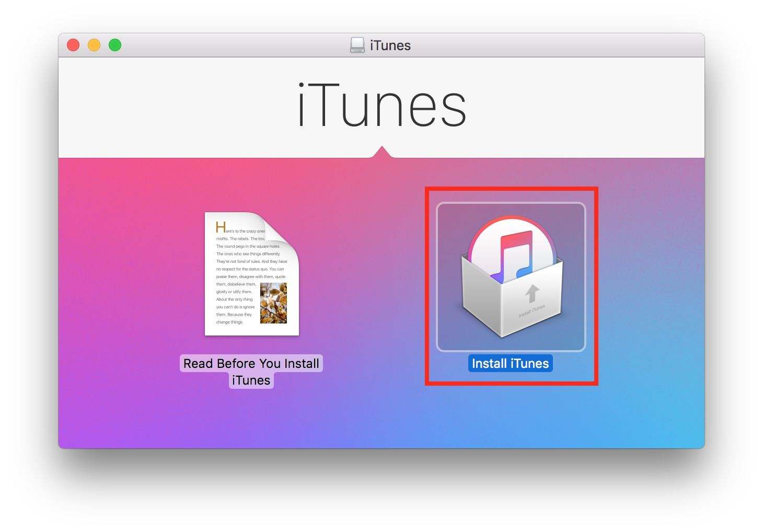763x532 pixels.
Task: Click the "Read Before You Install iTunes" label
Action: pyautogui.click(x=251, y=372)
